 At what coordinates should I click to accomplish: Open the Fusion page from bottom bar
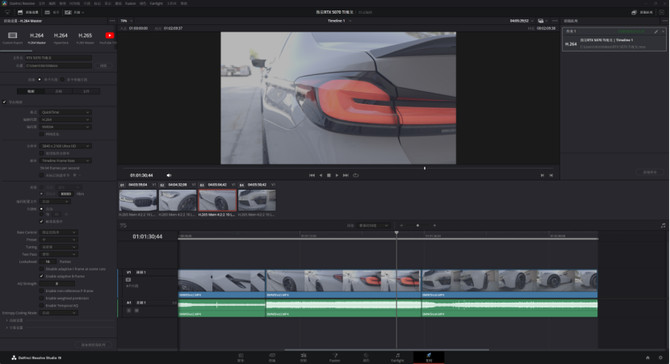click(x=335, y=357)
